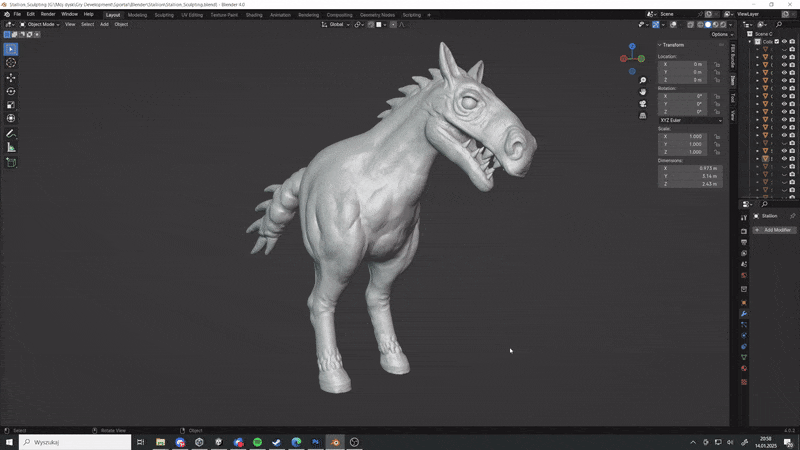Toggle the Collection checkbox in outliner

pos(777,42)
